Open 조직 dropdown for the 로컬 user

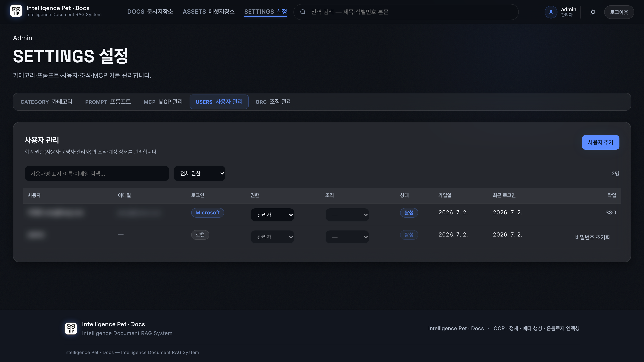click(x=347, y=237)
